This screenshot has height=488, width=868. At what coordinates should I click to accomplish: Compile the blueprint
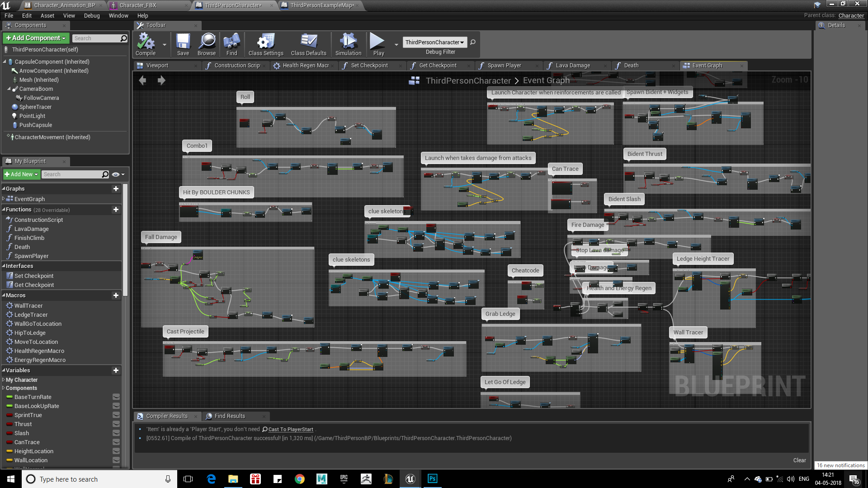tap(146, 44)
